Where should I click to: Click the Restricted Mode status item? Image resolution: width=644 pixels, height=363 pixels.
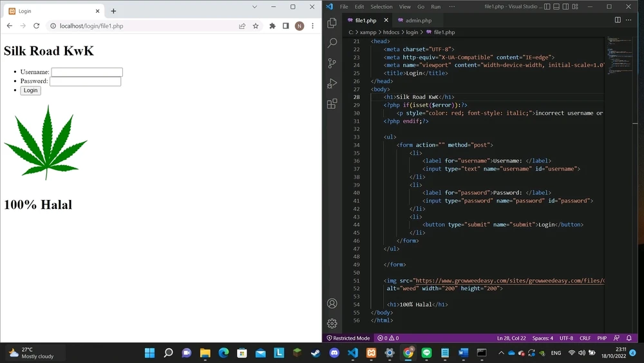348,338
